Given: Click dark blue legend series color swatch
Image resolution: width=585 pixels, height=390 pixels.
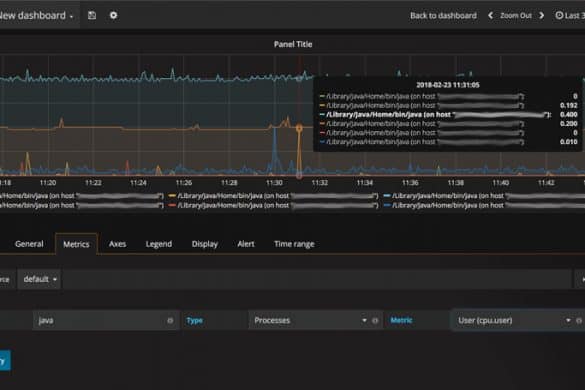Looking at the screenshot, I should click(387, 205).
